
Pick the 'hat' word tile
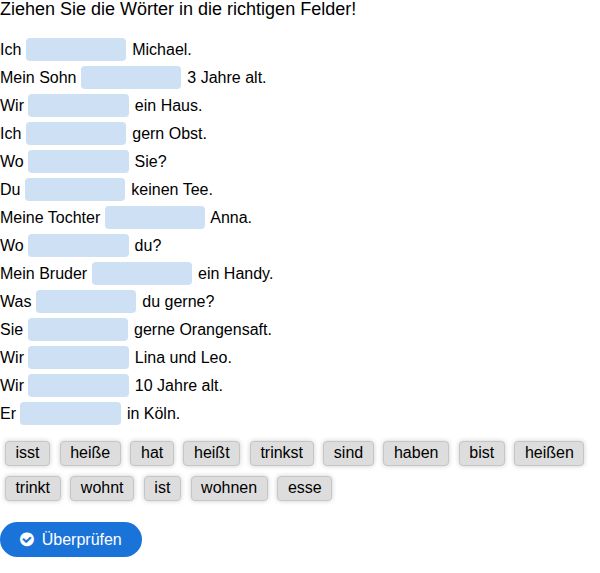click(x=152, y=453)
